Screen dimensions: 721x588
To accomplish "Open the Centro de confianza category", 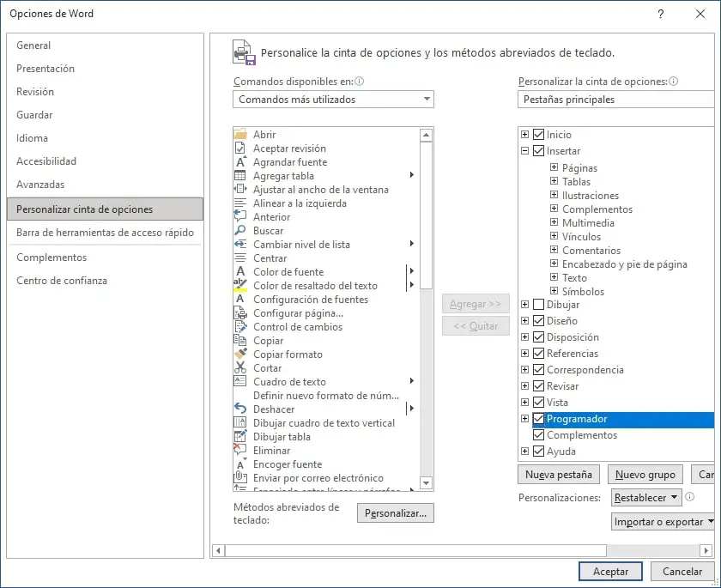I will click(x=106, y=281).
